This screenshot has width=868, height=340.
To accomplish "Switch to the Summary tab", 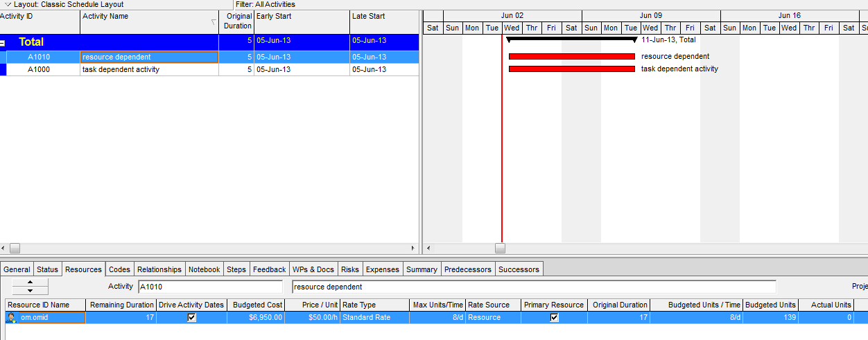I will point(422,269).
